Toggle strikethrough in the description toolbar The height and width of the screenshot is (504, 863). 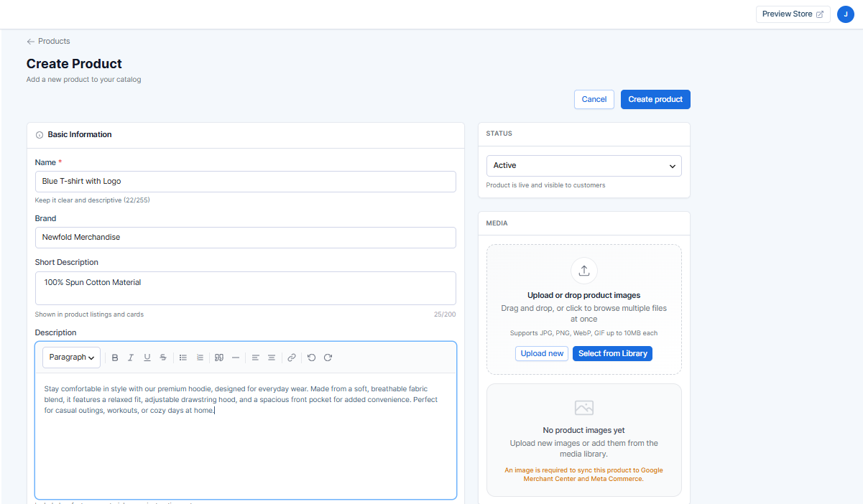point(163,358)
